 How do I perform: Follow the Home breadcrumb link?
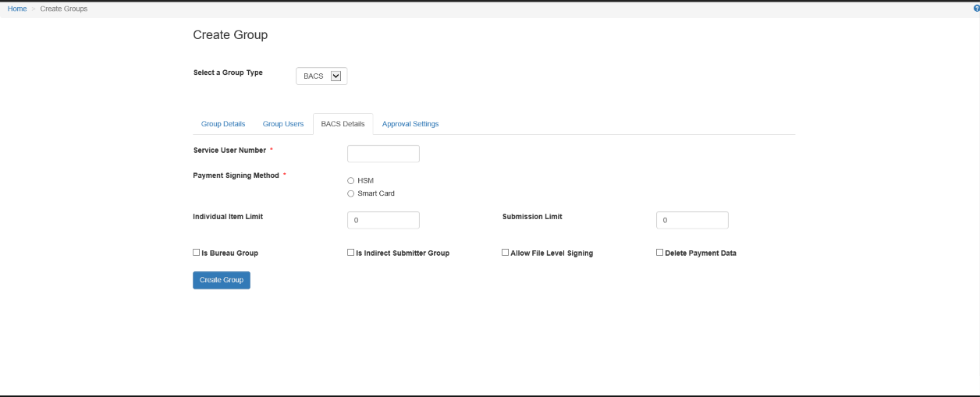tap(17, 9)
